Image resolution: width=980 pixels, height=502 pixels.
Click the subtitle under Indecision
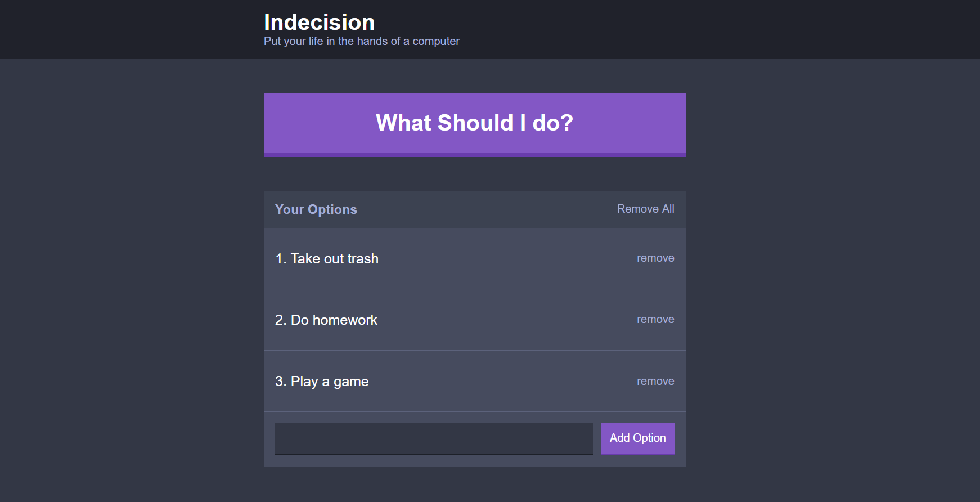coord(361,41)
